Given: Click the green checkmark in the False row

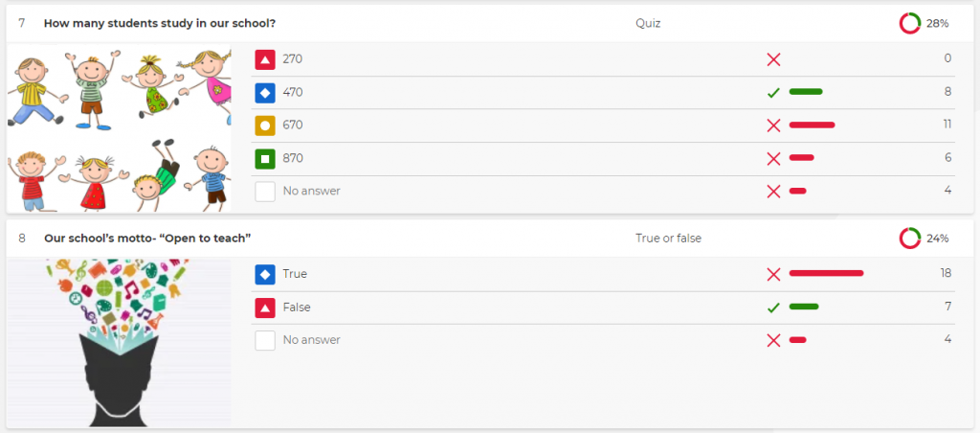Looking at the screenshot, I should pyautogui.click(x=773, y=308).
